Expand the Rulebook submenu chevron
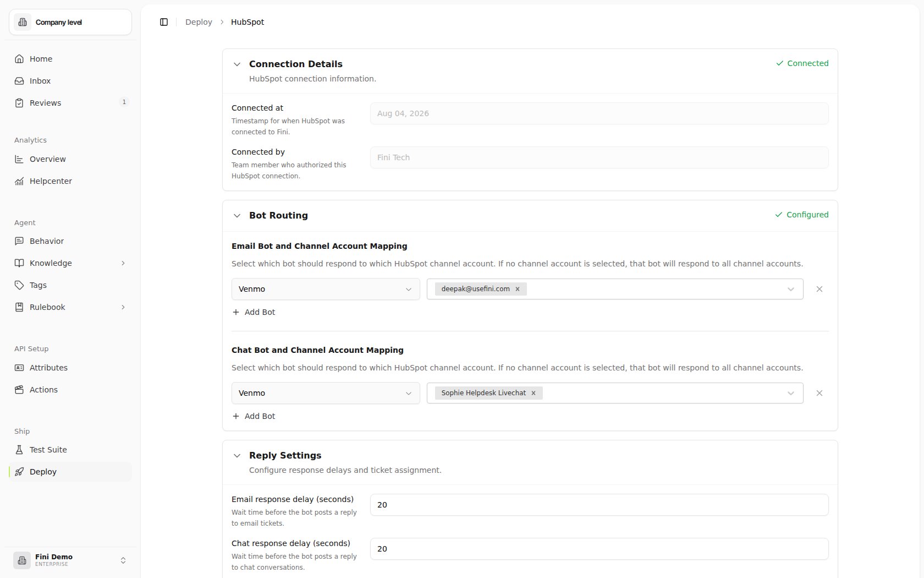The height and width of the screenshot is (578, 924). point(123,307)
